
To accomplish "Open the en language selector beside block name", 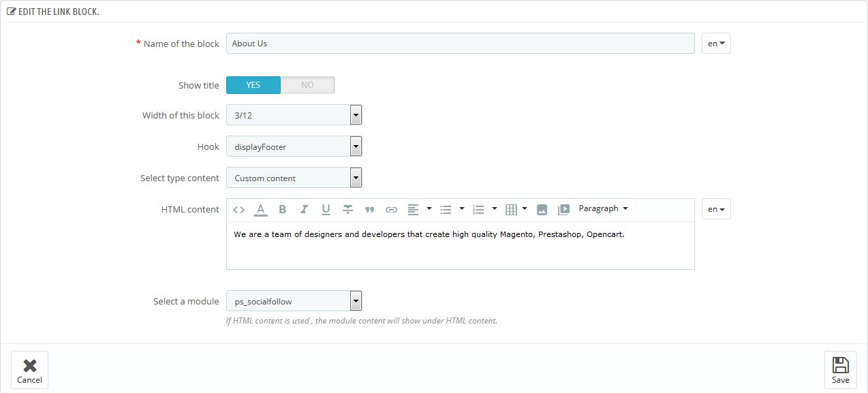I will [715, 43].
